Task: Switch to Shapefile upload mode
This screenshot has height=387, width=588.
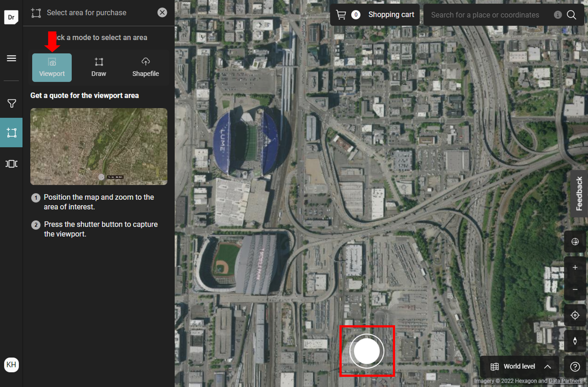Action: (146, 68)
